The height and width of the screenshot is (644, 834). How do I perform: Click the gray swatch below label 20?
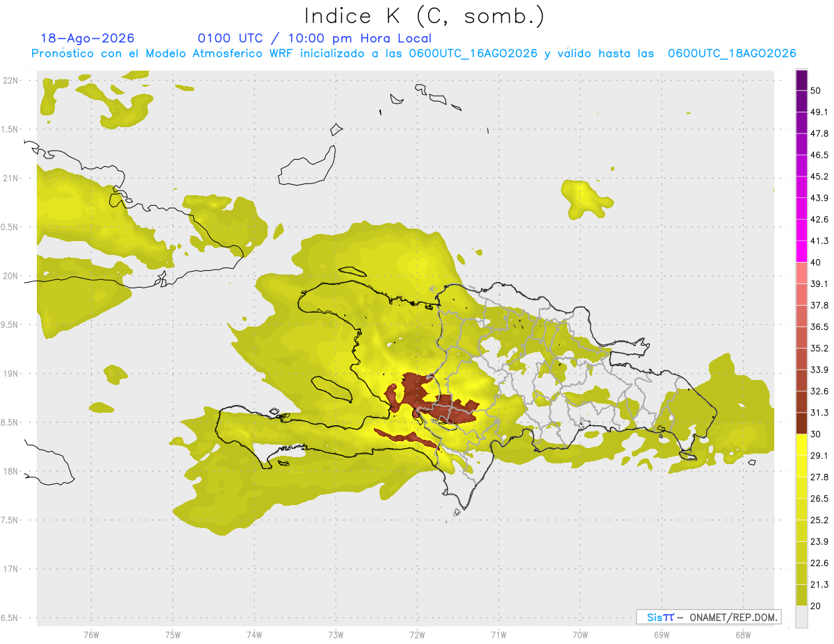coord(801,617)
